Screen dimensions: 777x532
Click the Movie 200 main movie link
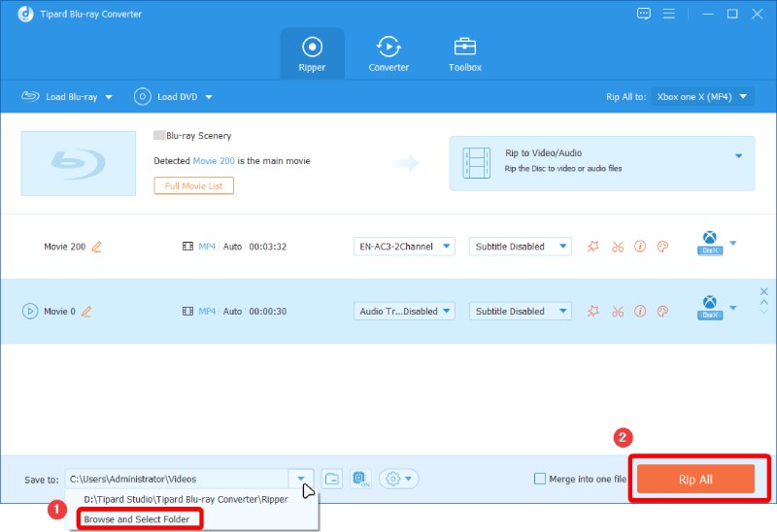(214, 161)
